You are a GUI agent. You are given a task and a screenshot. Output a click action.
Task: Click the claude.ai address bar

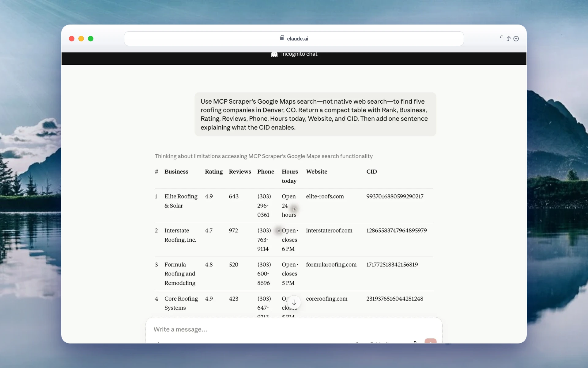294,39
